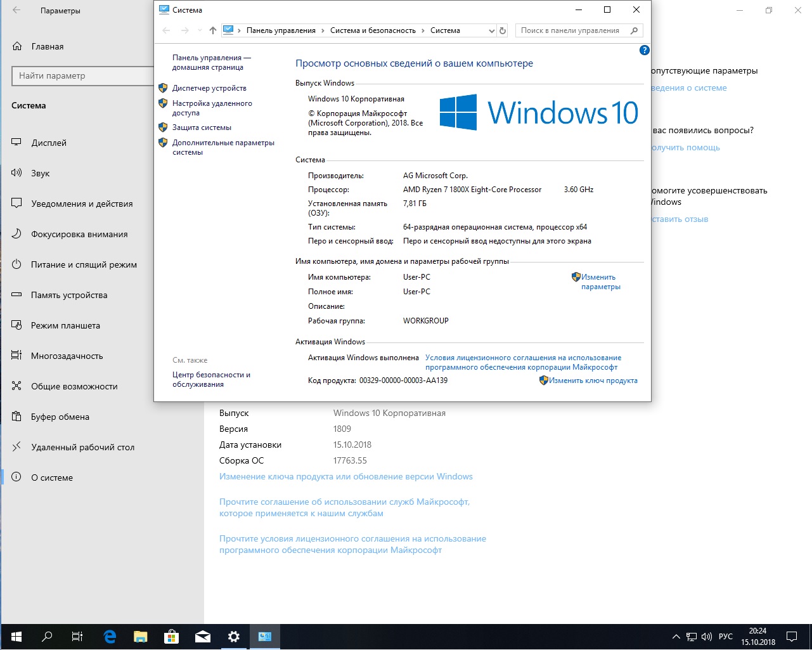812x650 pixels.
Task: Click the network tray icon
Action: (x=692, y=637)
